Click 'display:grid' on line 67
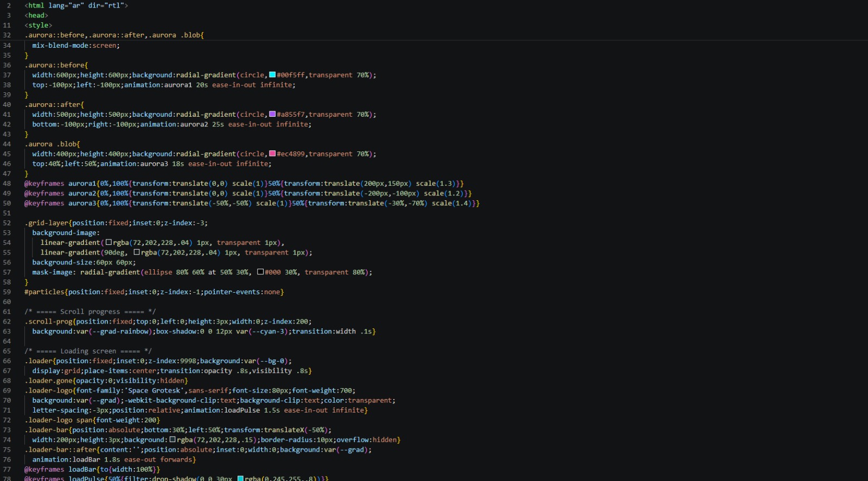The width and height of the screenshot is (868, 481). (x=56, y=371)
